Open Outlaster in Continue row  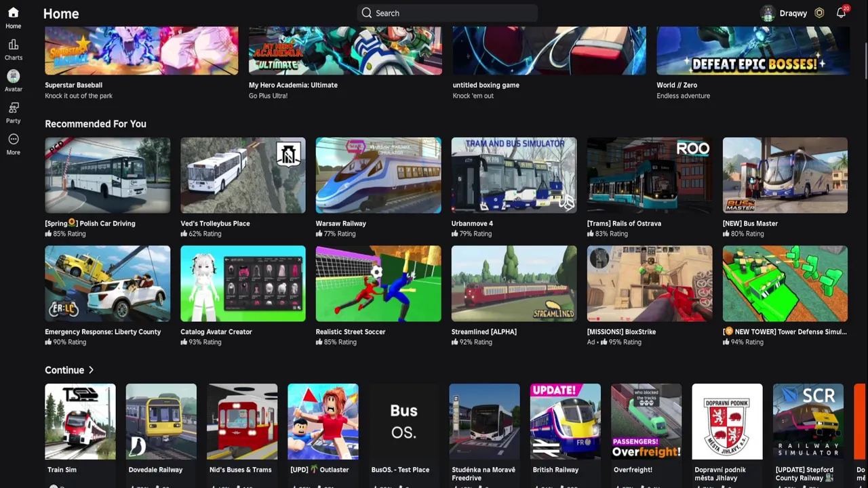[323, 422]
